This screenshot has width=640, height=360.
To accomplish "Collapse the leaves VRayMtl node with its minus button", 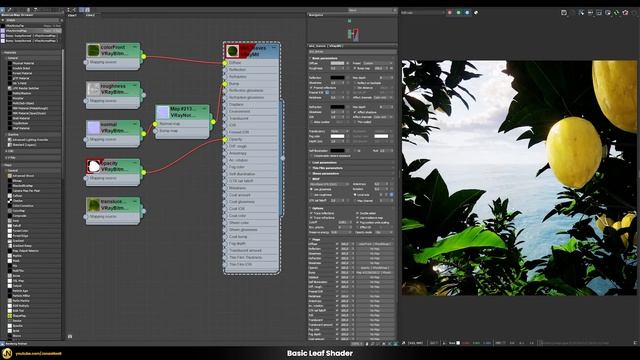I will click(x=274, y=47).
